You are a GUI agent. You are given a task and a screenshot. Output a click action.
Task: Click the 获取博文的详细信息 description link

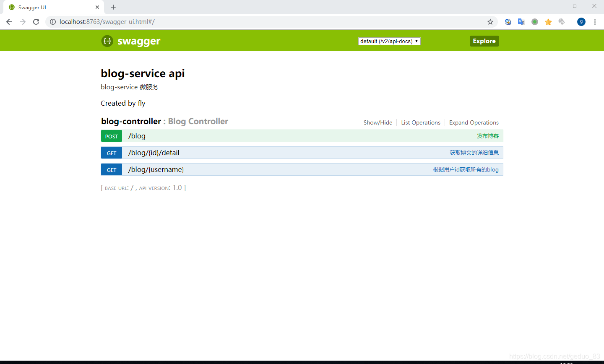(x=474, y=153)
